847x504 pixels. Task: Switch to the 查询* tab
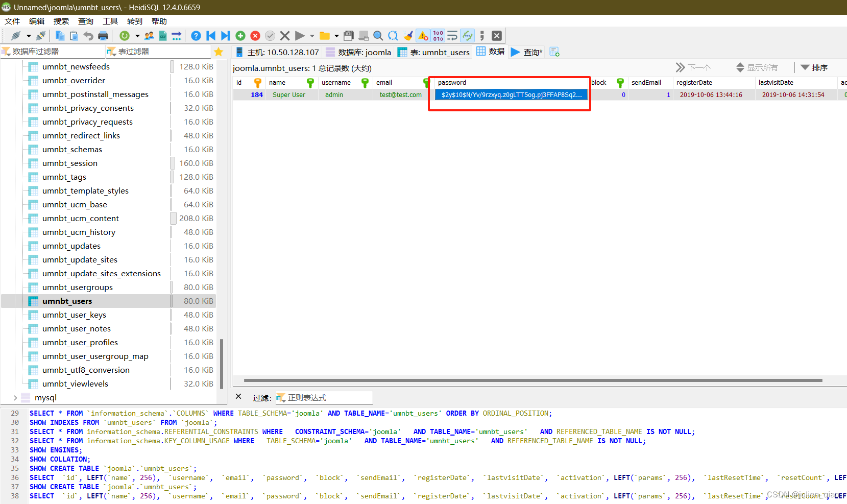(x=527, y=52)
